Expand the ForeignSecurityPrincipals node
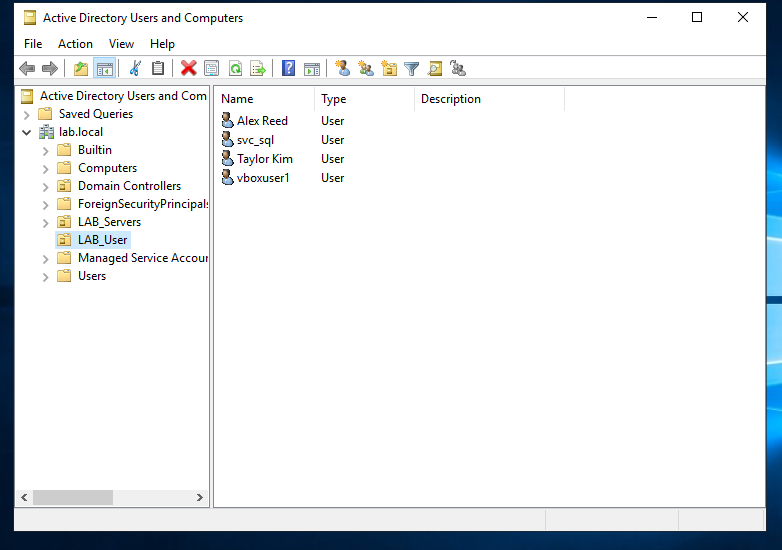Screen dimensions: 782x550 pos(46,204)
